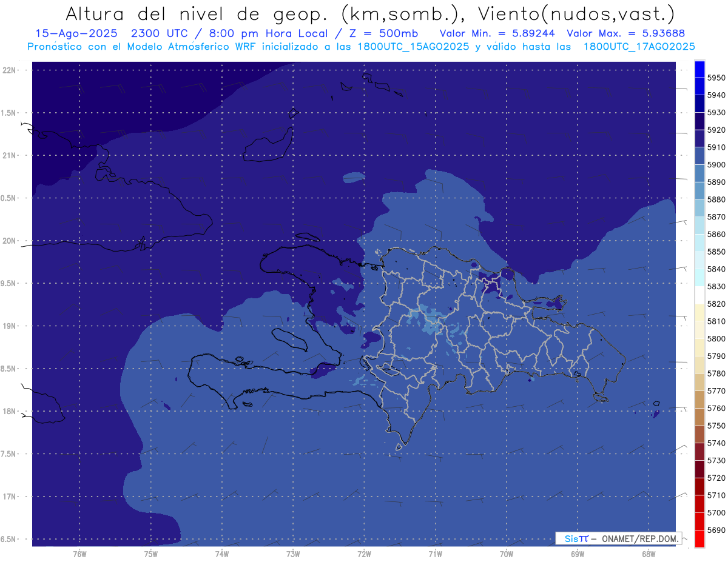The image size is (728, 562).
Task: Pick the dark red swatch between 5720 and 5730
Action: pos(699,468)
